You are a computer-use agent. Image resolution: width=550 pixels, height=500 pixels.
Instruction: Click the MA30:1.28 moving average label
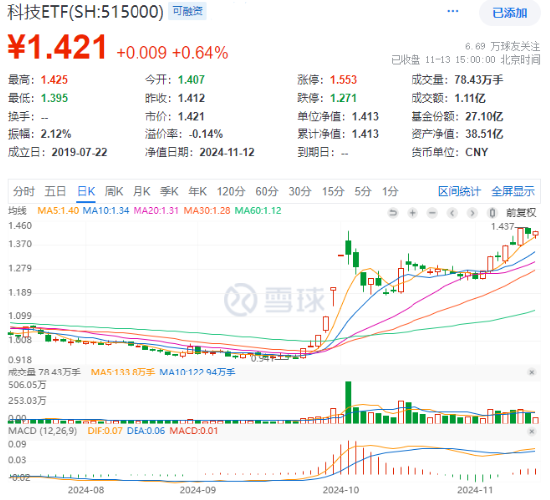coord(207,211)
